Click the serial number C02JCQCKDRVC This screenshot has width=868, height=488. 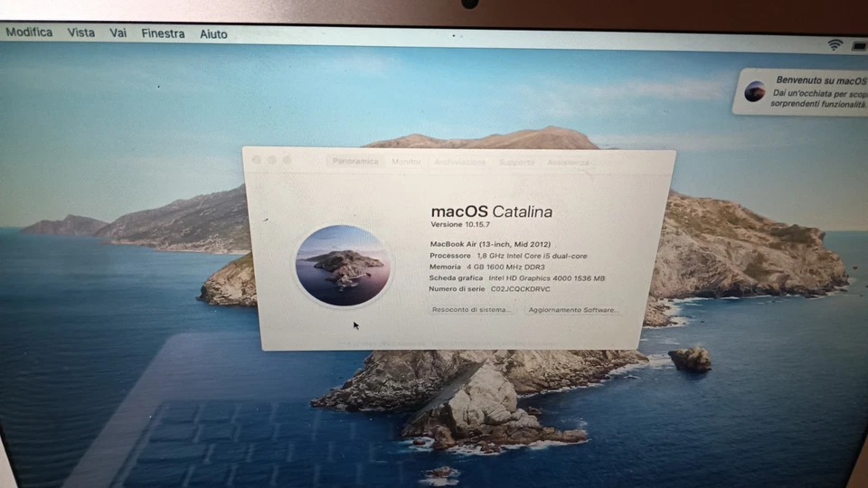(521, 289)
